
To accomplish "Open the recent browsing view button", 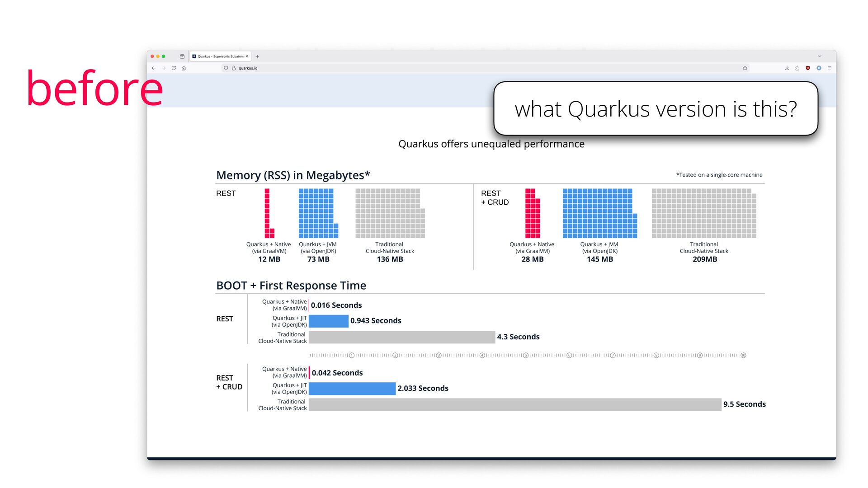I will (182, 56).
